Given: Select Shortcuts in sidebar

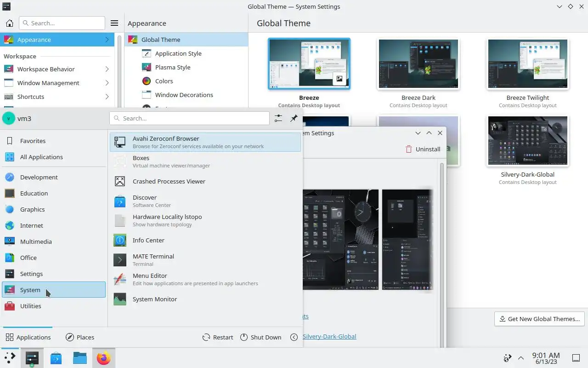Looking at the screenshot, I should point(57,97).
